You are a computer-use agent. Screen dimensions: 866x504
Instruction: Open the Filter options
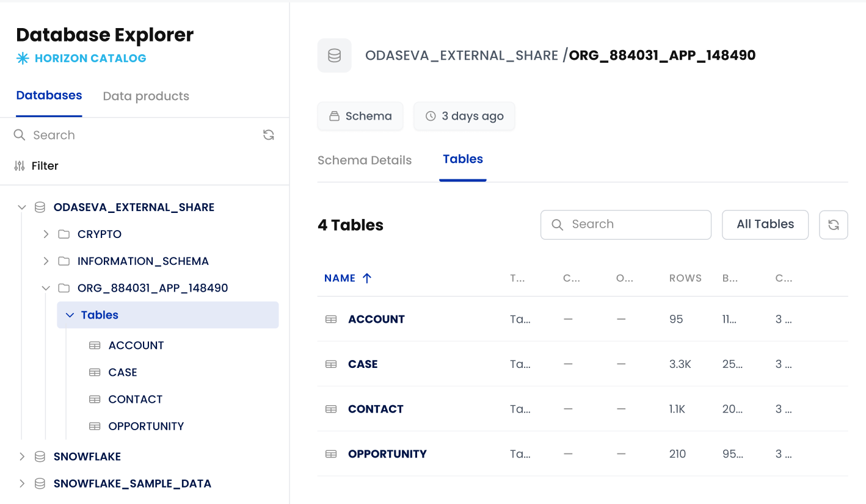point(36,165)
